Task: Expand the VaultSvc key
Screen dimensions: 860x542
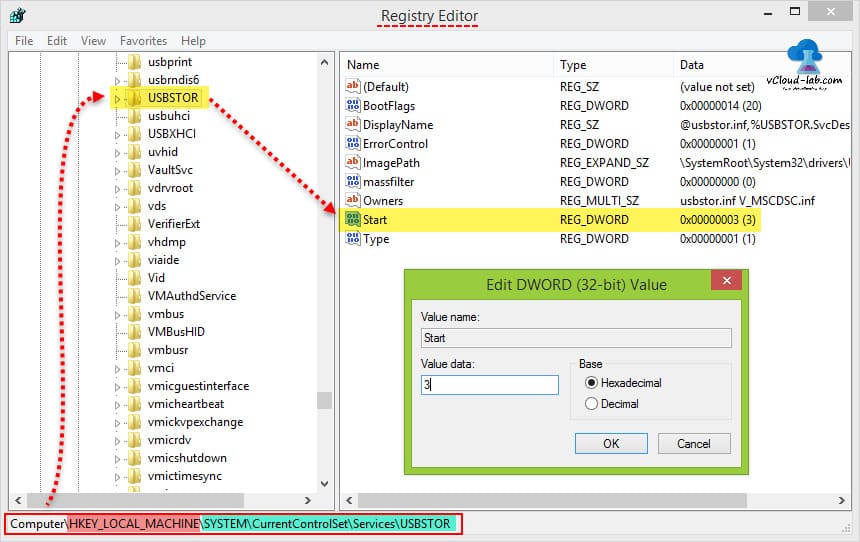Action: (x=117, y=171)
